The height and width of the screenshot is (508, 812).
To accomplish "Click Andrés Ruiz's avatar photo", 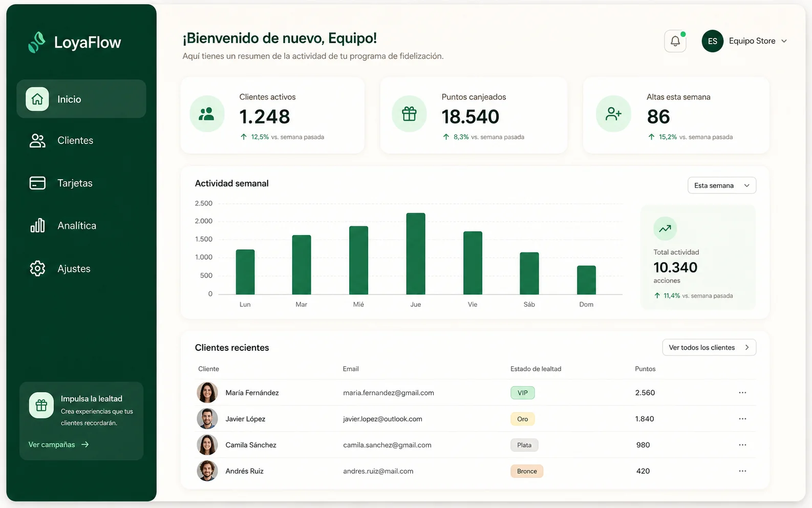I will 207,471.
